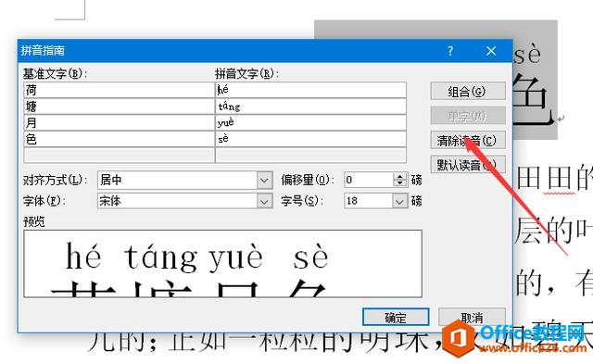The image size is (593, 364).
Task: Click the 偏移量 value field
Action: pyautogui.click(x=369, y=180)
